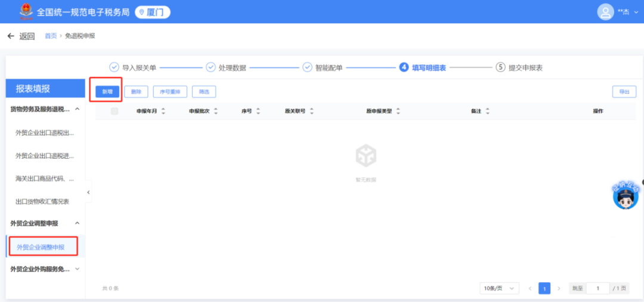Click the 首页 breadcrumb link
The height and width of the screenshot is (302, 644).
(x=51, y=36)
